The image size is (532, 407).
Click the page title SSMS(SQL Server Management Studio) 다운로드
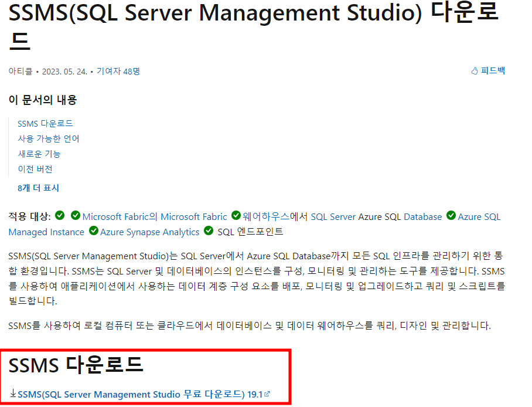pos(253,25)
